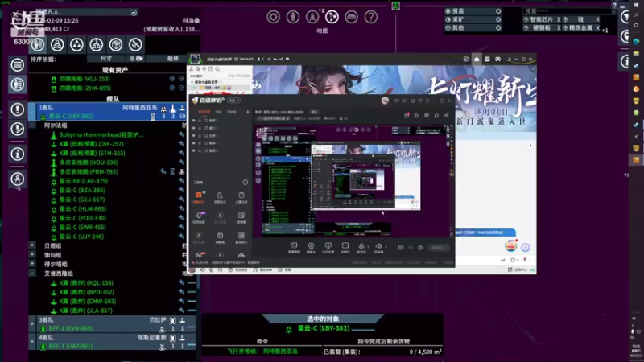Click the map ware search field
Image resolution: width=644 pixels, height=362 pixels.
click(x=568, y=11)
